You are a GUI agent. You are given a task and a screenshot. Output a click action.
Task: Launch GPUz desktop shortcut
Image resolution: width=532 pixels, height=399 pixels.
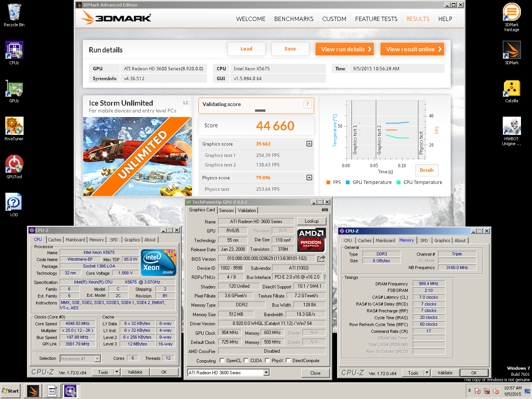pyautogui.click(x=14, y=91)
